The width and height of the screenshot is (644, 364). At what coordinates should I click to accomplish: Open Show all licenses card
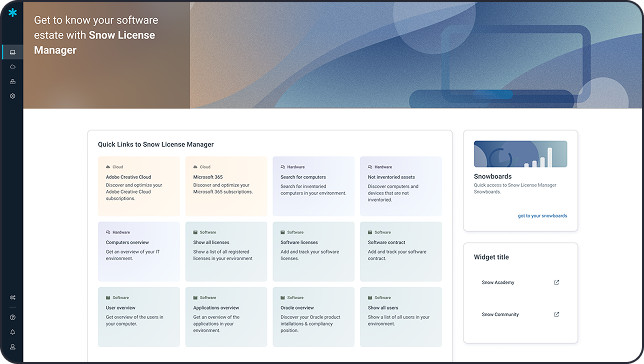[x=226, y=251]
